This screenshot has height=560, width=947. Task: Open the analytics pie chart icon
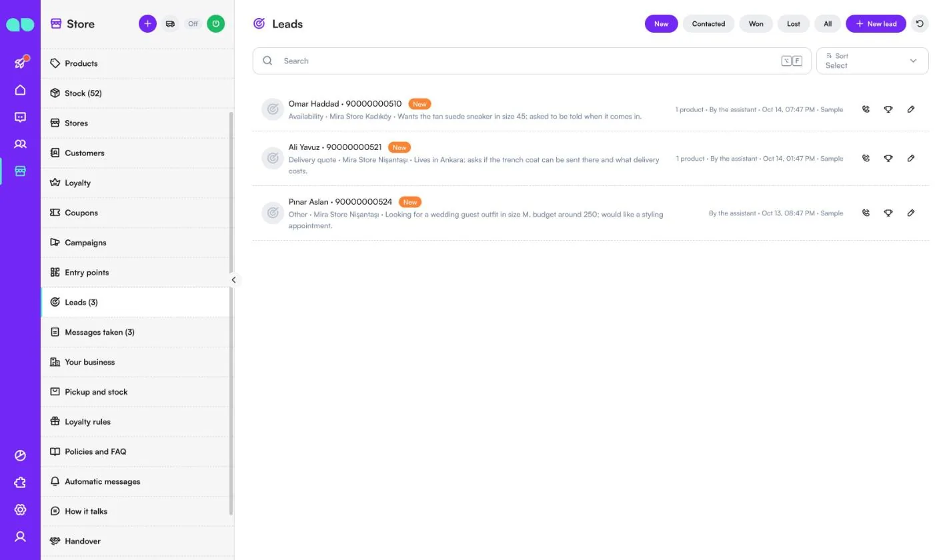pos(20,455)
